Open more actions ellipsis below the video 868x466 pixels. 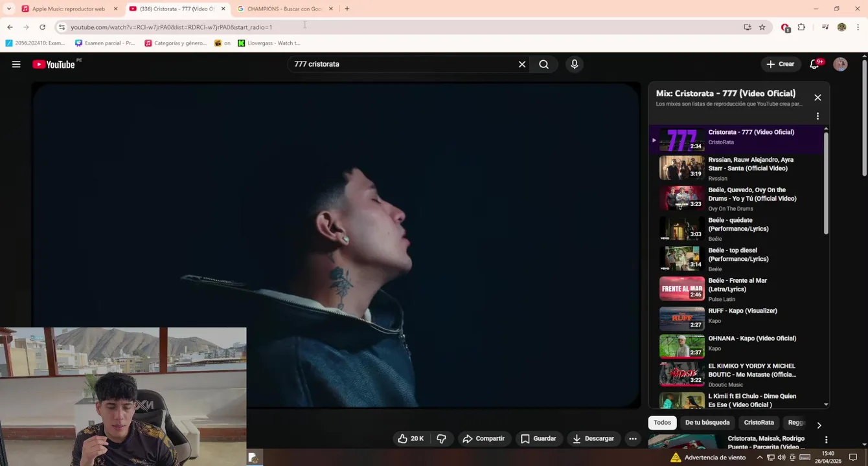pyautogui.click(x=633, y=438)
